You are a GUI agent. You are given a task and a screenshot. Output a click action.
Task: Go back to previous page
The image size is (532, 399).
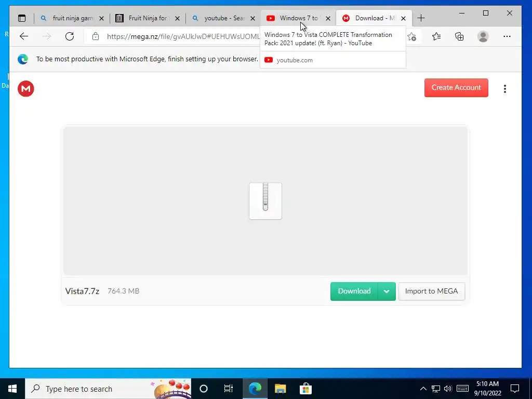coord(24,36)
